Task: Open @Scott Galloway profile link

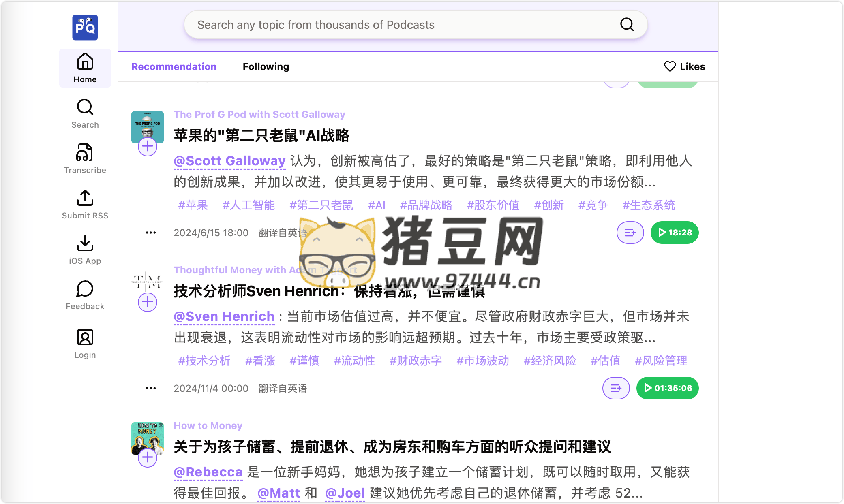Action: pos(229,161)
